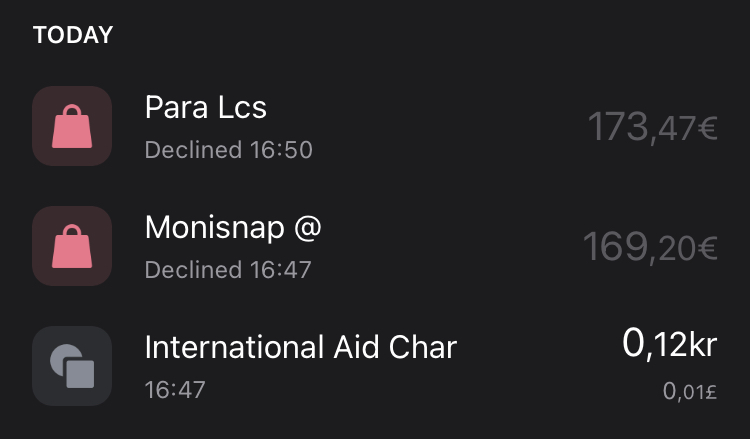750x439 pixels.
Task: Click the TODAY section header
Action: [x=73, y=35]
